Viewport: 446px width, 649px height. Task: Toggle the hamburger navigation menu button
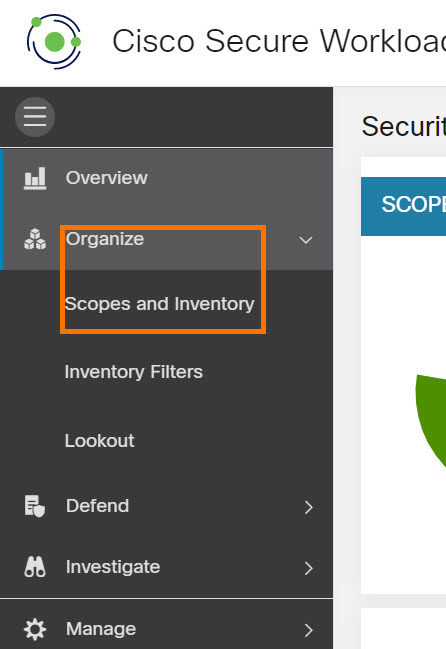[x=35, y=117]
